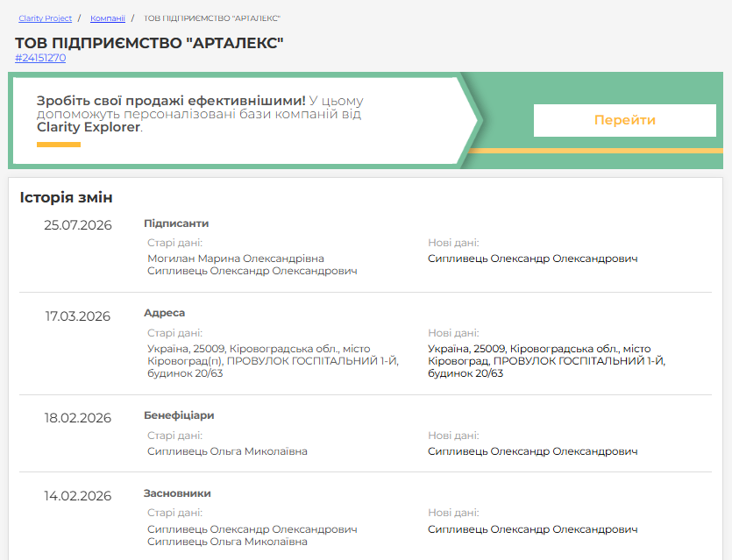Open company code #24151270 link

(x=40, y=58)
